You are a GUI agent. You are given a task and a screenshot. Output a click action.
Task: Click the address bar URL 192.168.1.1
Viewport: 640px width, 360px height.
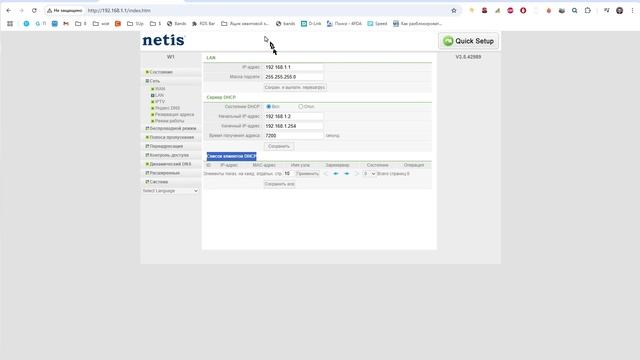pyautogui.click(x=119, y=11)
